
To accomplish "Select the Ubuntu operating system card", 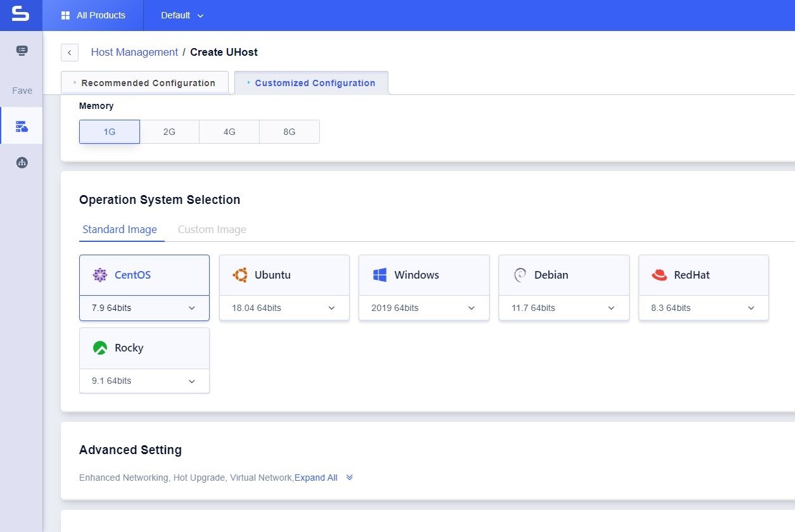I will pos(284,275).
